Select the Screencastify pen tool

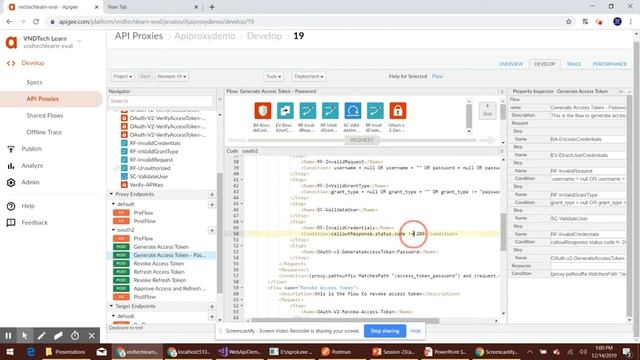41,336
